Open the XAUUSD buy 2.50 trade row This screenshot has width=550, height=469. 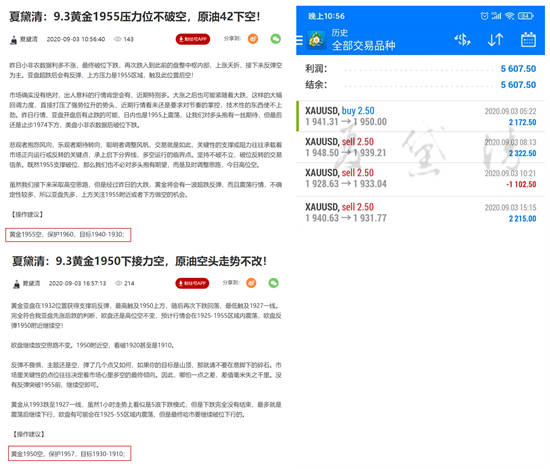[x=420, y=116]
